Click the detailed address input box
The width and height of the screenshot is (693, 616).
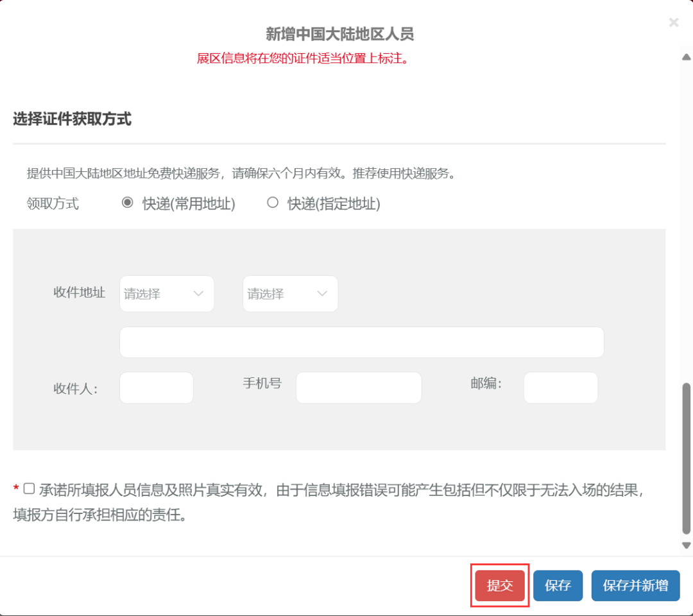pos(361,342)
